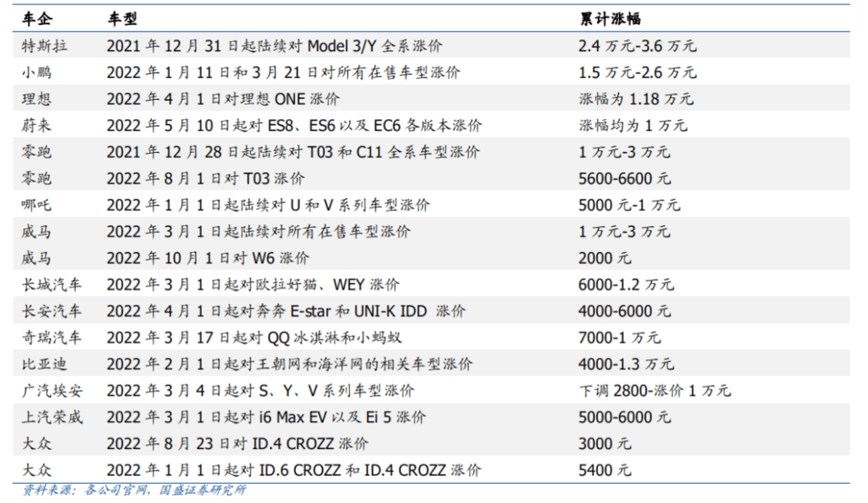Image resolution: width=868 pixels, height=503 pixels.
Task: Click the 5400 元 cell
Action: [604, 471]
